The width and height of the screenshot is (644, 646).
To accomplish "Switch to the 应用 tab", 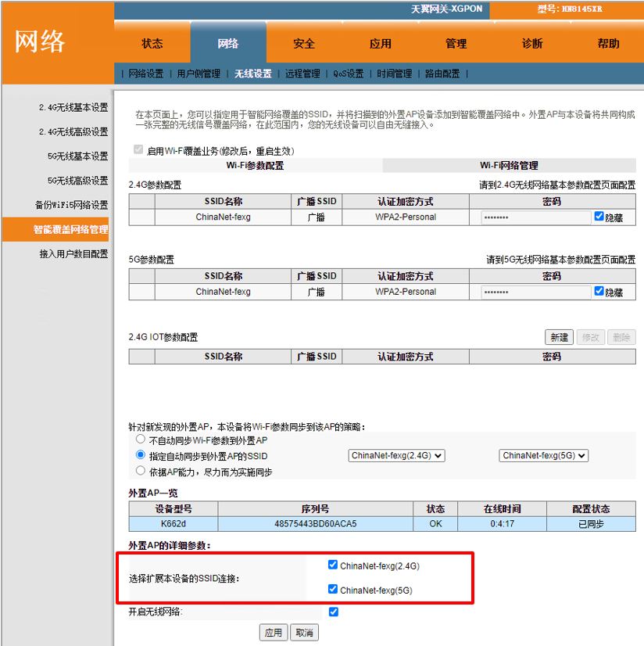I will pyautogui.click(x=380, y=44).
